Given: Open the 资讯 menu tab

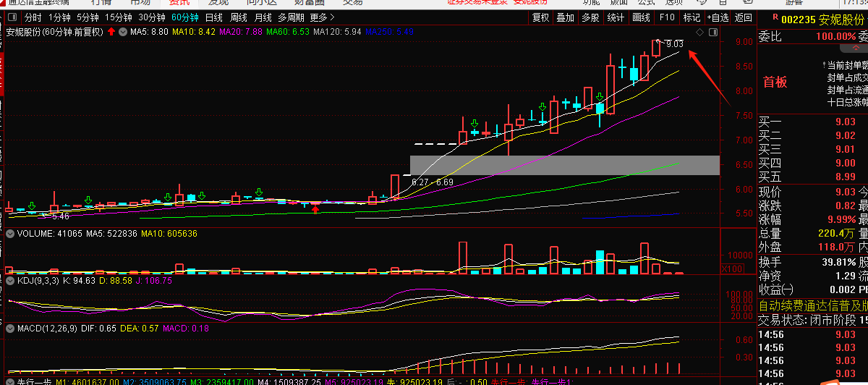Looking at the screenshot, I should [x=178, y=3].
